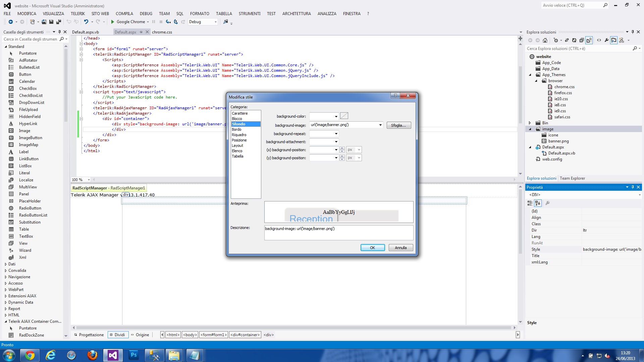Click Pending Changes filter clock icon
Screen dimensions: 644x362
tap(556, 40)
